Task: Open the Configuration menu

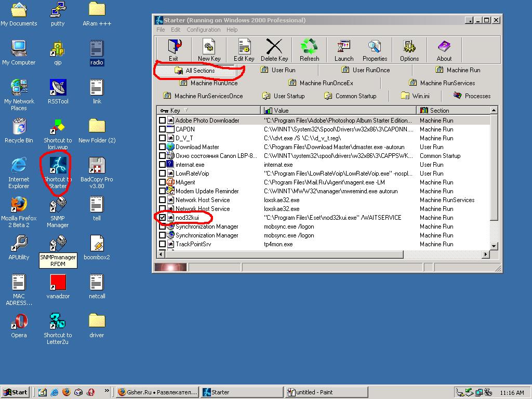Action: [204, 30]
